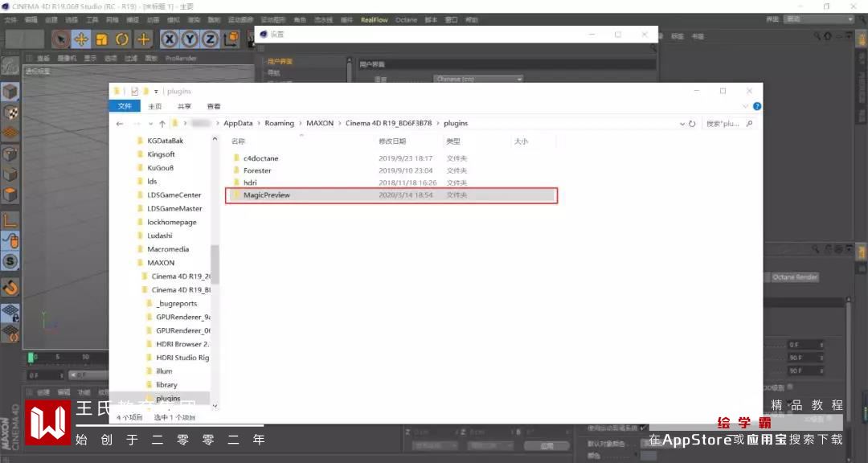Toggle the Enable Snap magnet icon

[10, 287]
